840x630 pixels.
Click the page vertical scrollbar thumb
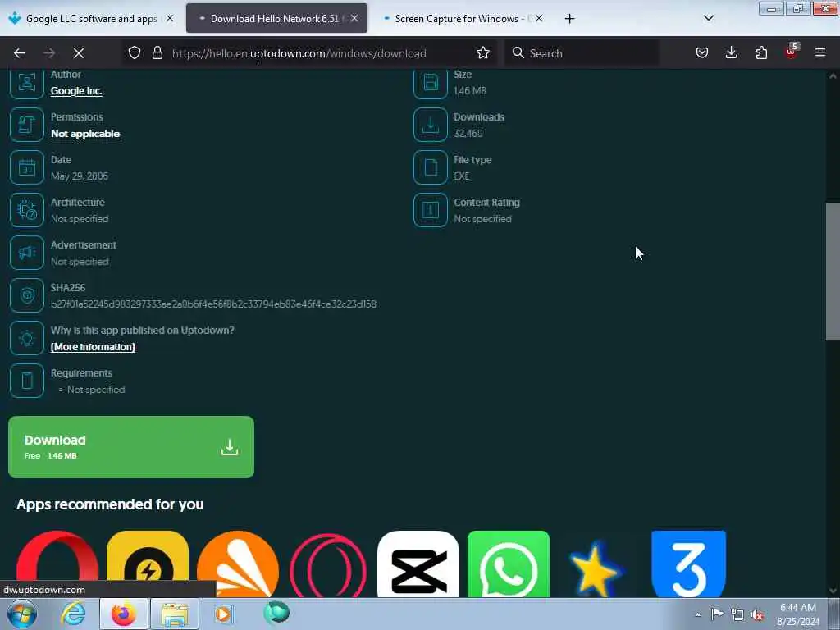tap(833, 272)
